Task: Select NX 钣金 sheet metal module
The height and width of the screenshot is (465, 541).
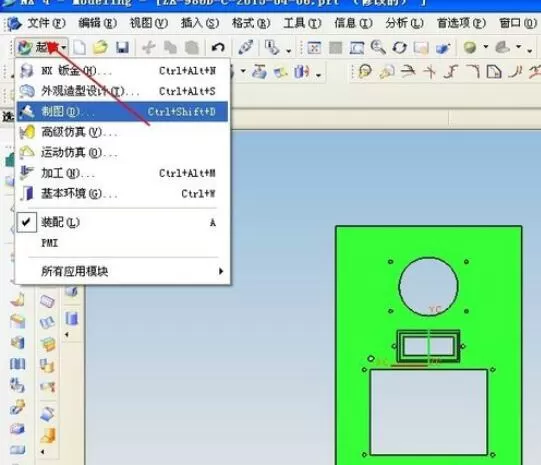Action: click(x=122, y=71)
